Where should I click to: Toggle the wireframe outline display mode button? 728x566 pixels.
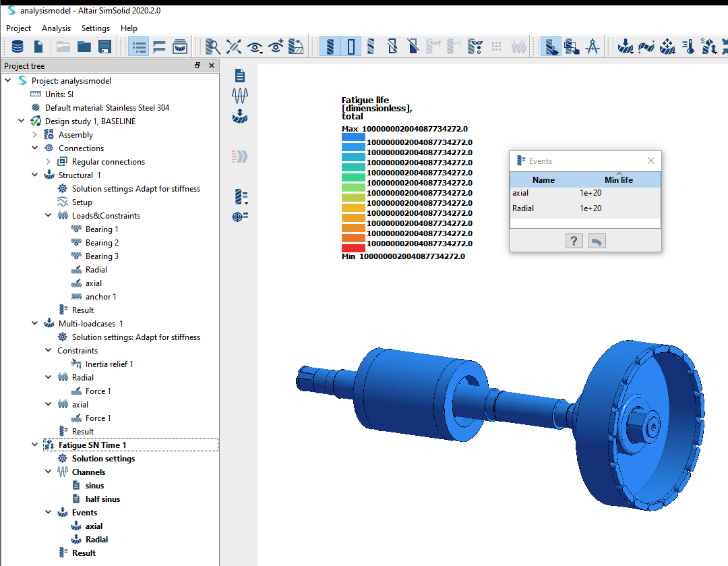tap(351, 47)
